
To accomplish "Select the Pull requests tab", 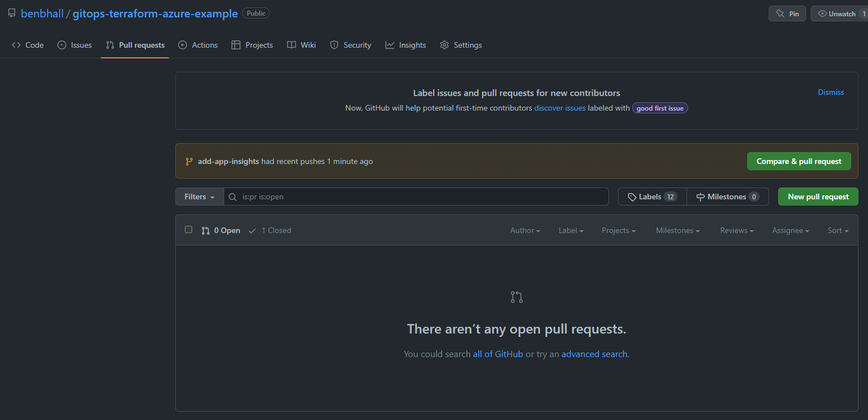I will [135, 45].
